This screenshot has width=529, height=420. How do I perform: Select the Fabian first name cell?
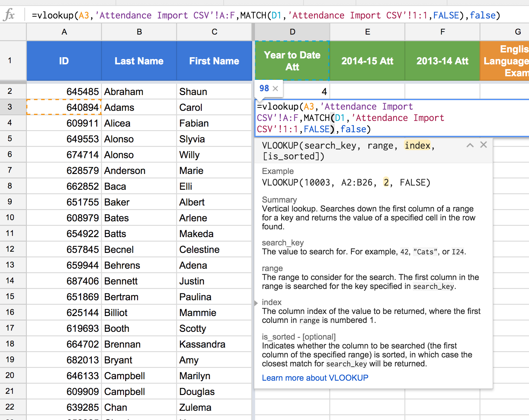click(x=214, y=123)
